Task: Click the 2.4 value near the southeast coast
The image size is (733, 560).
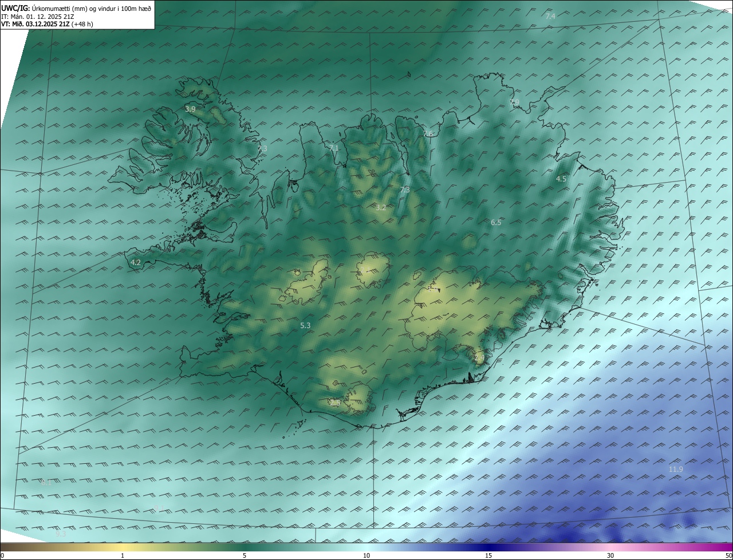Action: click(x=479, y=357)
